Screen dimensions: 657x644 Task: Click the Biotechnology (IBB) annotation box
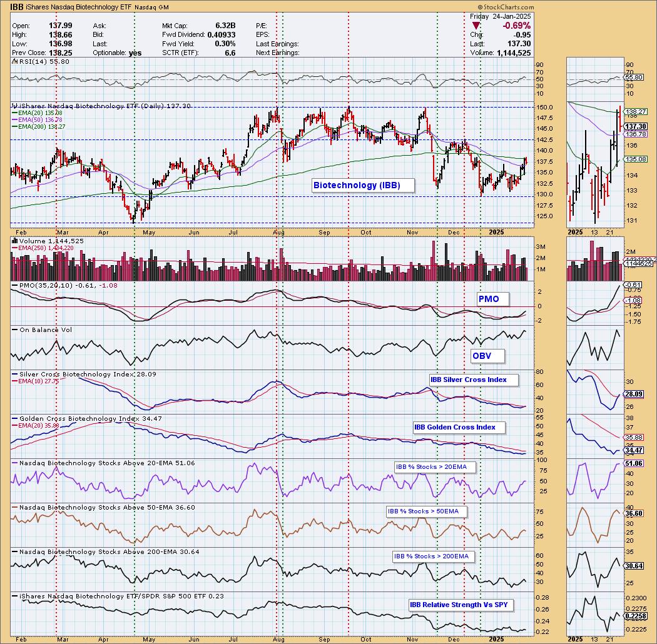[x=355, y=185]
